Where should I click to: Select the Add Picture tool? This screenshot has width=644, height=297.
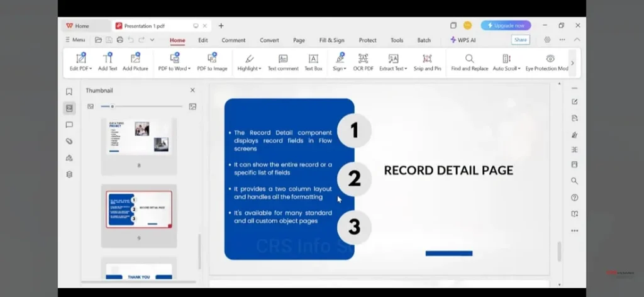coord(135,62)
